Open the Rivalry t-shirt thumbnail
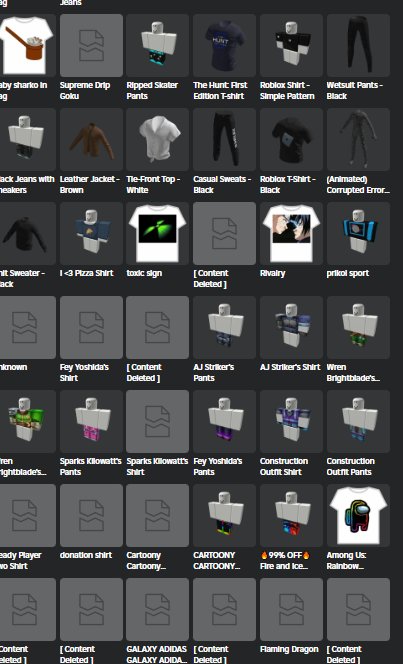 (291, 233)
